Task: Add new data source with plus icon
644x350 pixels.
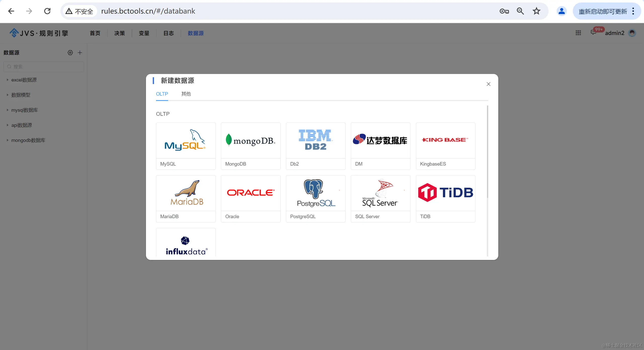Action: (x=80, y=53)
